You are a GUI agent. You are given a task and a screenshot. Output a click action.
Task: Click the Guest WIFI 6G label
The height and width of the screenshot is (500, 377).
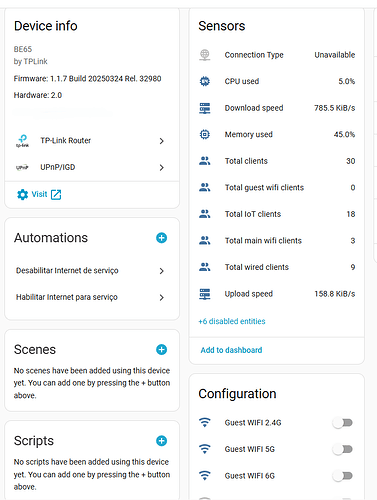point(249,476)
